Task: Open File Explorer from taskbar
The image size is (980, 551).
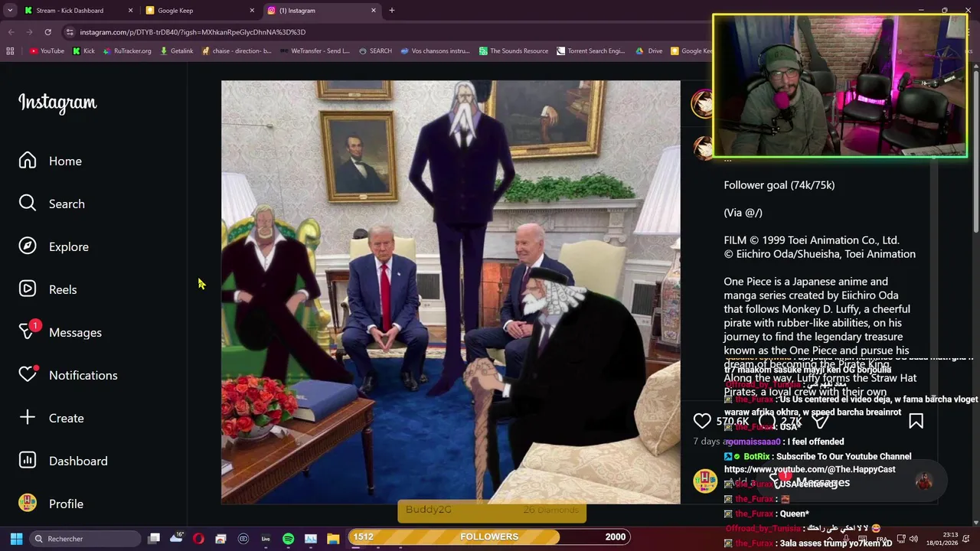Action: [x=333, y=539]
